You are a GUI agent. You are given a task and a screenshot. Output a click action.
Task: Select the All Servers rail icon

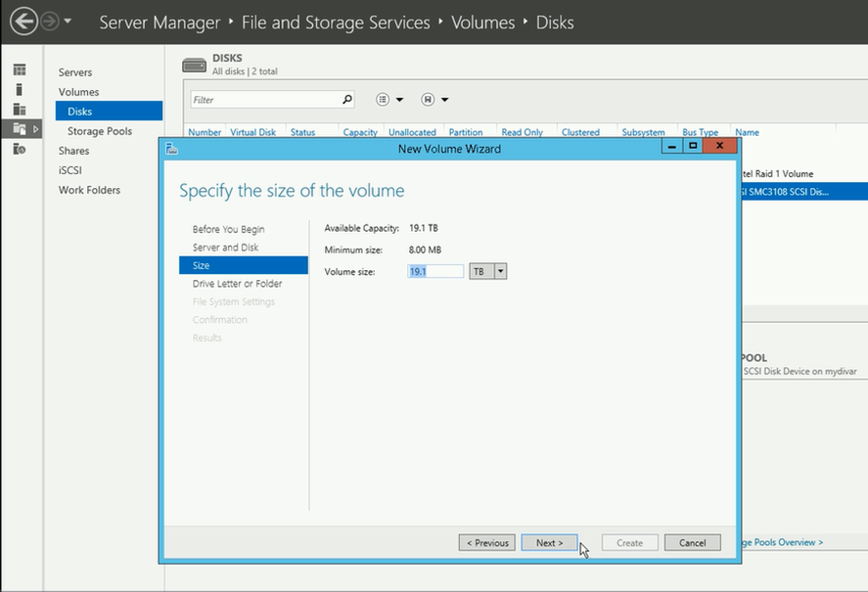[x=20, y=110]
